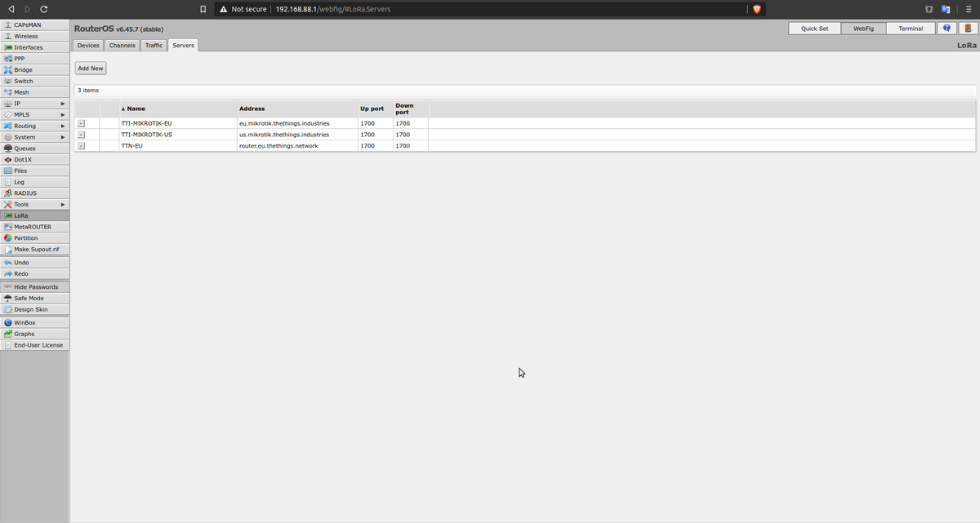This screenshot has height=523, width=980.
Task: Click us.mikrotik.thethings.industries address
Action: coord(284,135)
